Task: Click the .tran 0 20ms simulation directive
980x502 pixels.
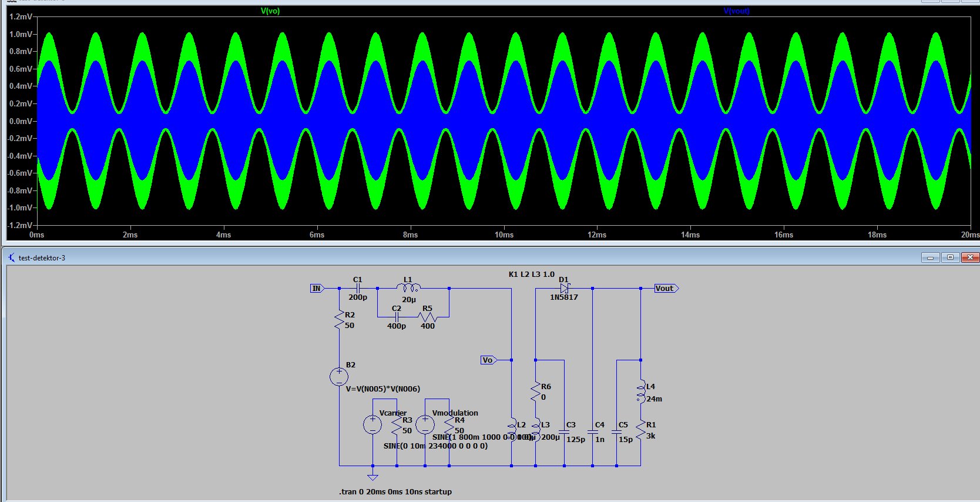Action: [x=395, y=492]
